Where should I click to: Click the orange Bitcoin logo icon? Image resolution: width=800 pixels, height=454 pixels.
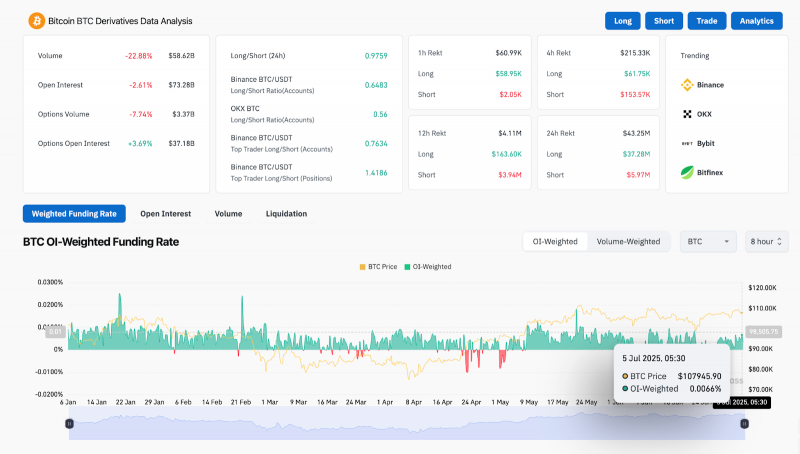pyautogui.click(x=36, y=21)
